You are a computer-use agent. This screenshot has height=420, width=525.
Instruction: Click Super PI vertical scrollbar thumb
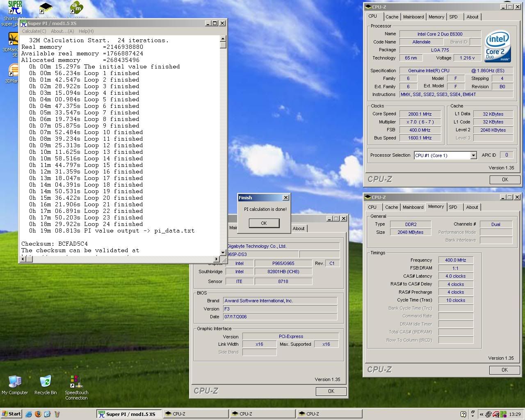coord(223,45)
